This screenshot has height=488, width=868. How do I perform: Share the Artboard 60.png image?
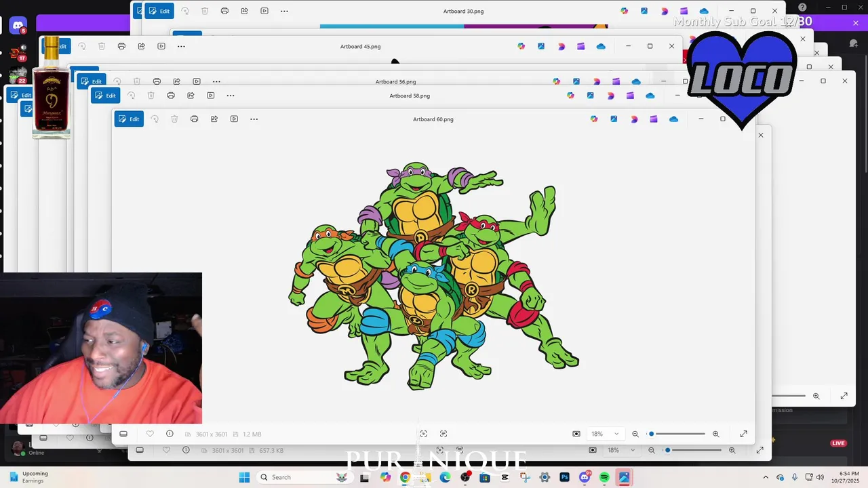click(214, 119)
